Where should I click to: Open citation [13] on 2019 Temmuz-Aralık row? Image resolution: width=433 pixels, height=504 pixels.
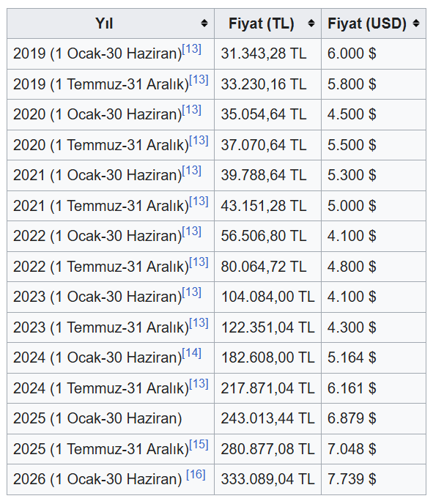199,80
